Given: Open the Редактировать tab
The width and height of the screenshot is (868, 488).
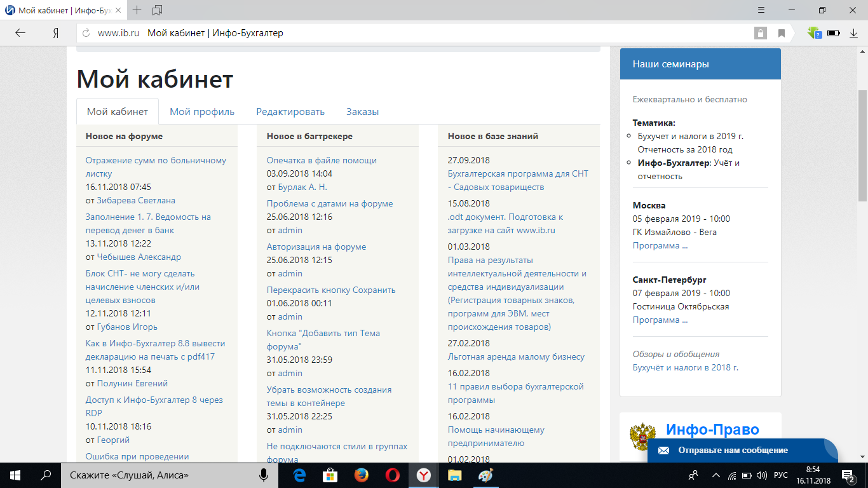Looking at the screenshot, I should 290,112.
